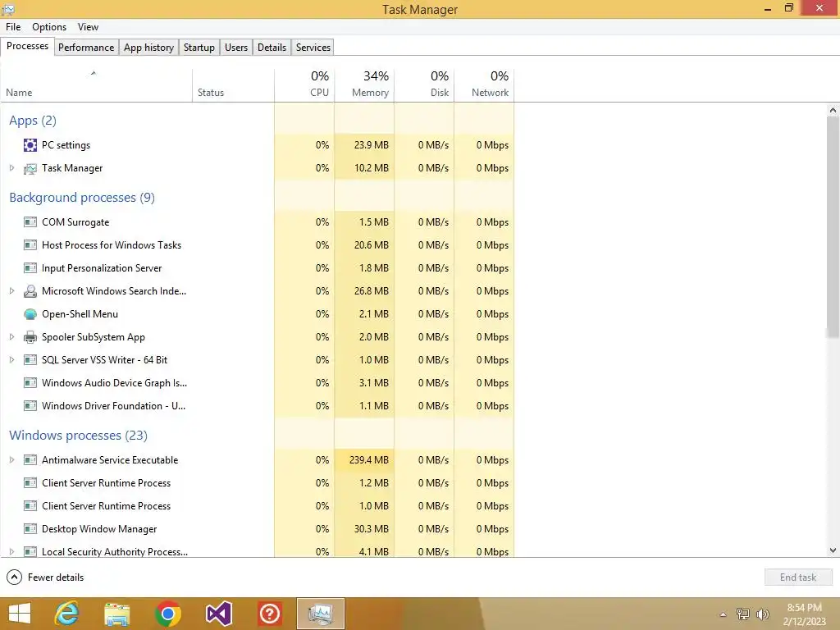840x630 pixels.
Task: Switch to the Startup tab
Action: [x=199, y=47]
